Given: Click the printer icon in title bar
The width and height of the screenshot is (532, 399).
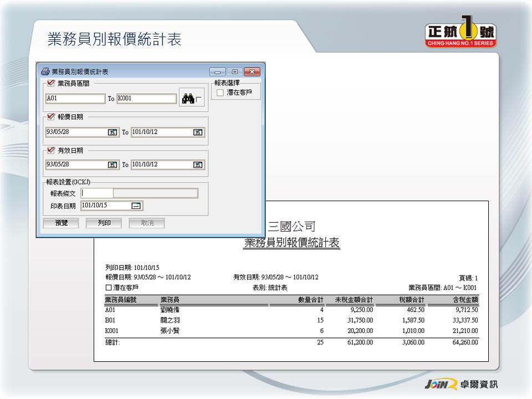Looking at the screenshot, I should 45,71.
